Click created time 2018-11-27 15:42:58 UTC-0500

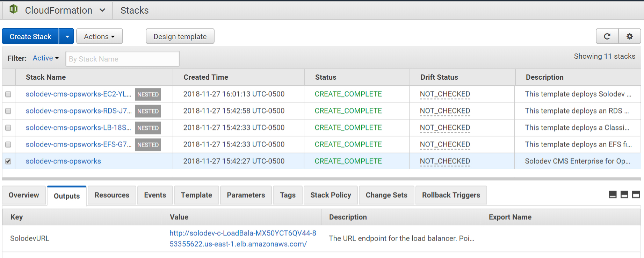234,111
